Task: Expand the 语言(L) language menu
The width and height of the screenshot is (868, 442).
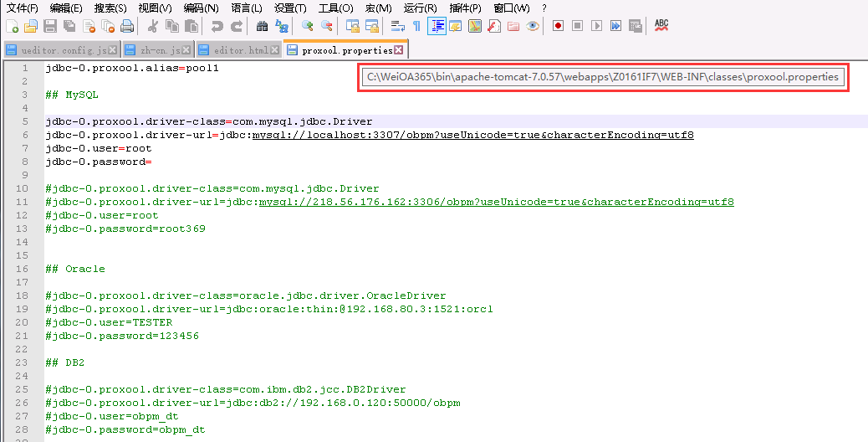Action: click(246, 8)
